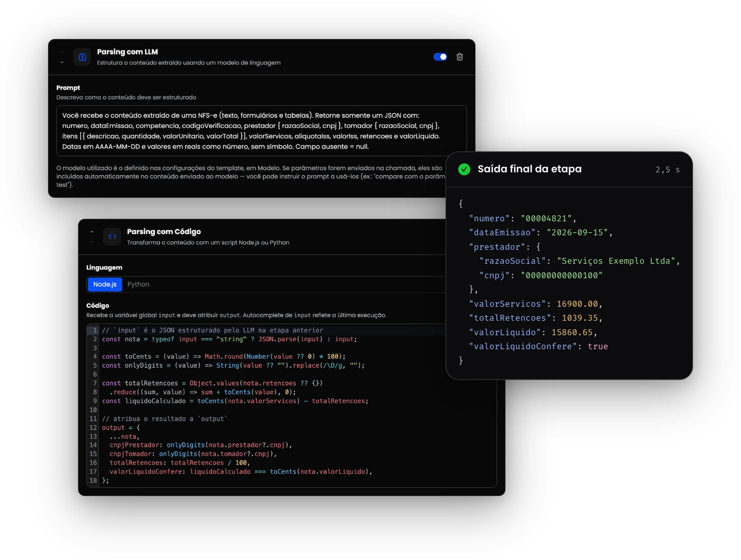Click code line 12 'output = {'
Image resolution: width=741 pixels, height=560 pixels.
point(121,428)
